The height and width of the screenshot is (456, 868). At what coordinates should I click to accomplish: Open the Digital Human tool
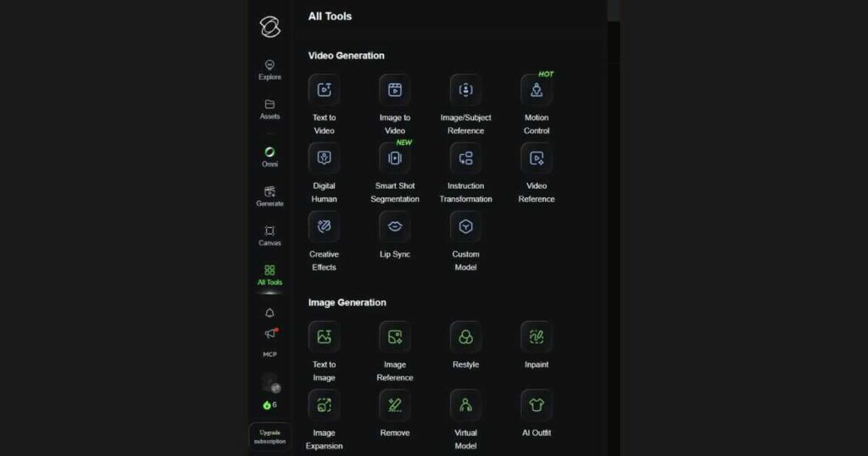point(324,173)
